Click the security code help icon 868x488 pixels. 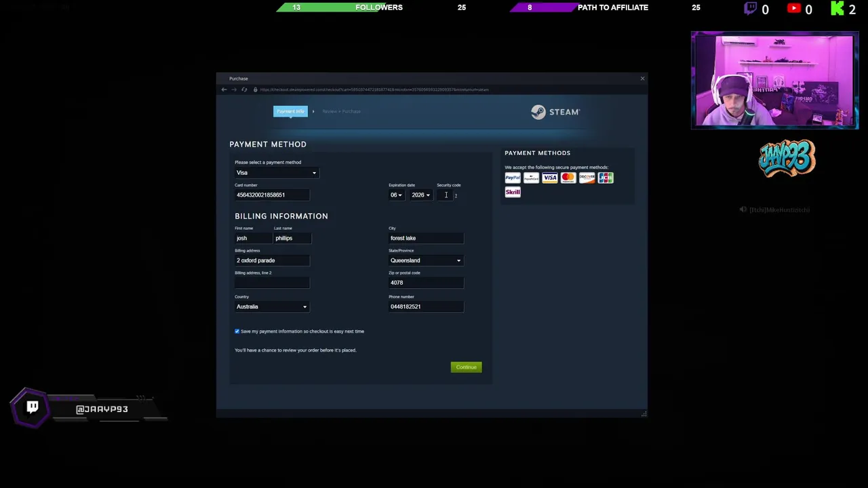tap(456, 195)
